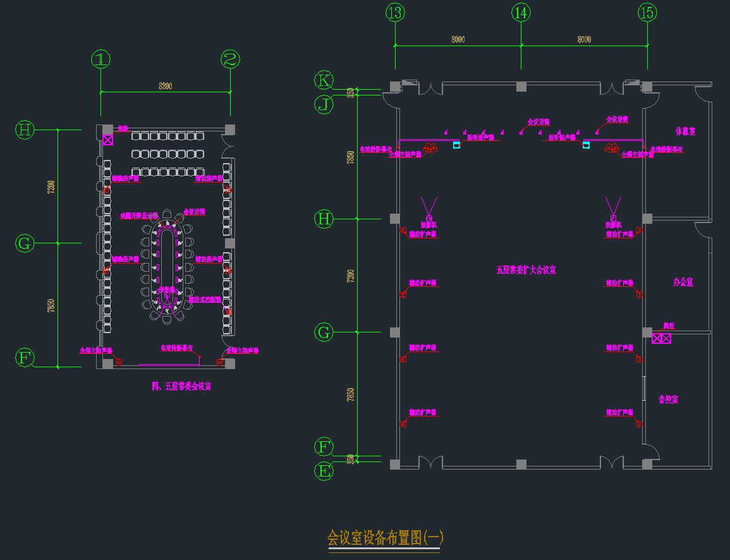Select the drawing title 会议室设备布置图(一)

(x=385, y=538)
